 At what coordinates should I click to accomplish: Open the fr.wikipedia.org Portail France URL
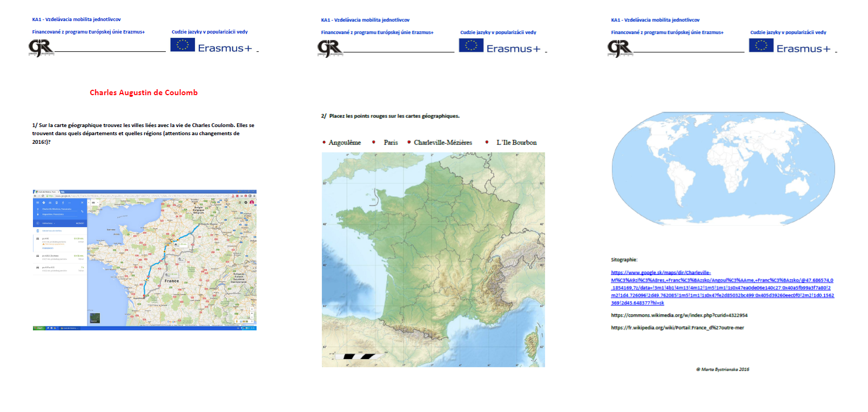pos(677,328)
